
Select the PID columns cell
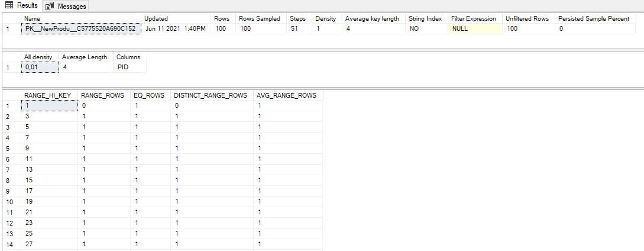click(x=123, y=67)
